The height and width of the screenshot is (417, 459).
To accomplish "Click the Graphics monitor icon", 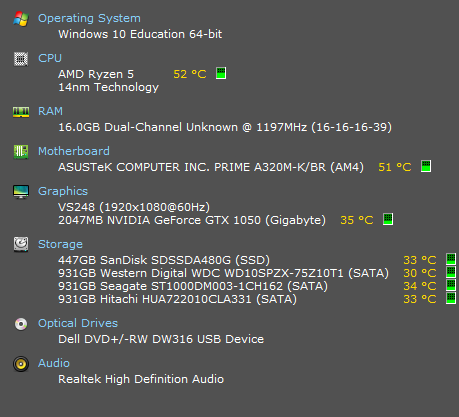I will pyautogui.click(x=21, y=192).
